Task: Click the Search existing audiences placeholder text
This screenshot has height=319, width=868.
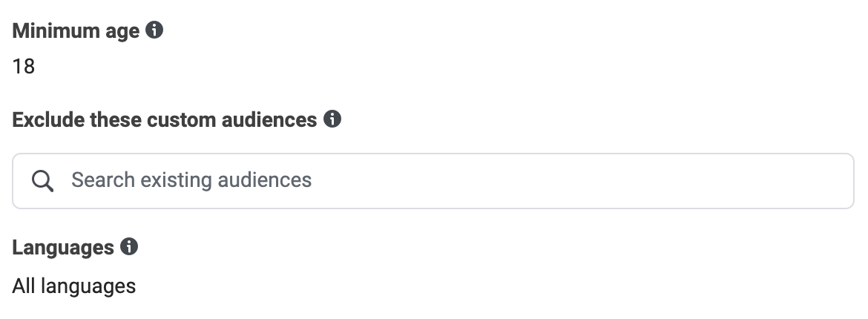Action: (x=191, y=180)
